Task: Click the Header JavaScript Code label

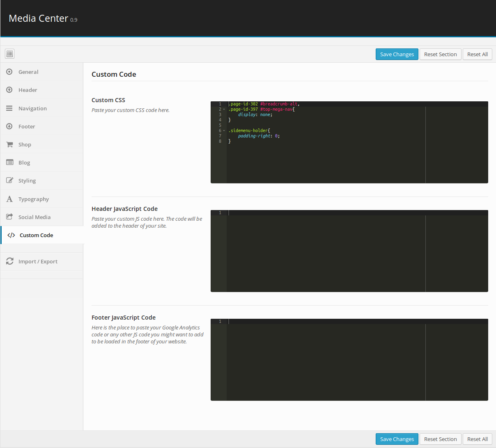Action: pos(124,209)
